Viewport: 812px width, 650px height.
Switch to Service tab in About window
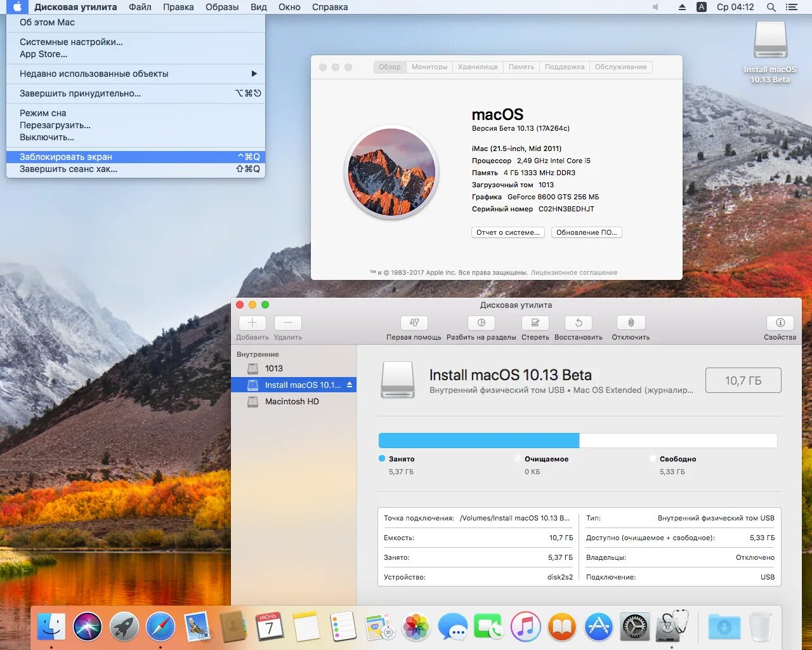click(621, 67)
